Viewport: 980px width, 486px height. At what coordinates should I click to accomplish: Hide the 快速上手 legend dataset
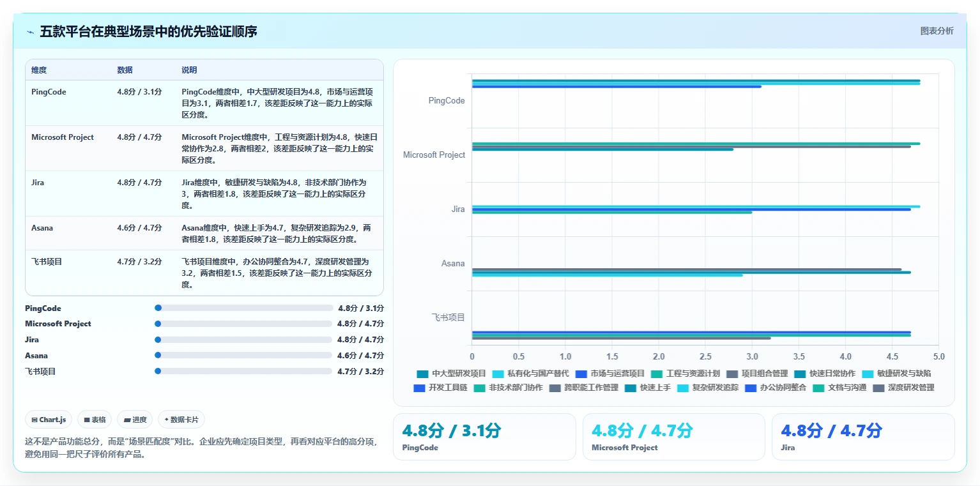[648, 388]
